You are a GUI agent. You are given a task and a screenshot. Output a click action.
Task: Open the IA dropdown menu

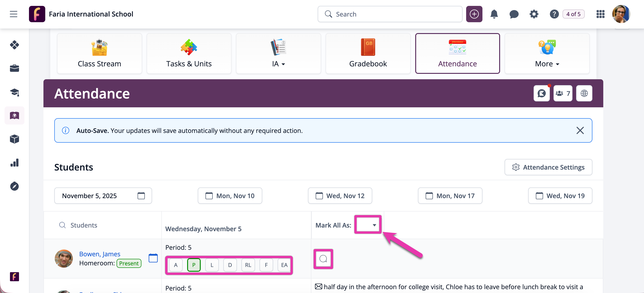[x=278, y=53]
